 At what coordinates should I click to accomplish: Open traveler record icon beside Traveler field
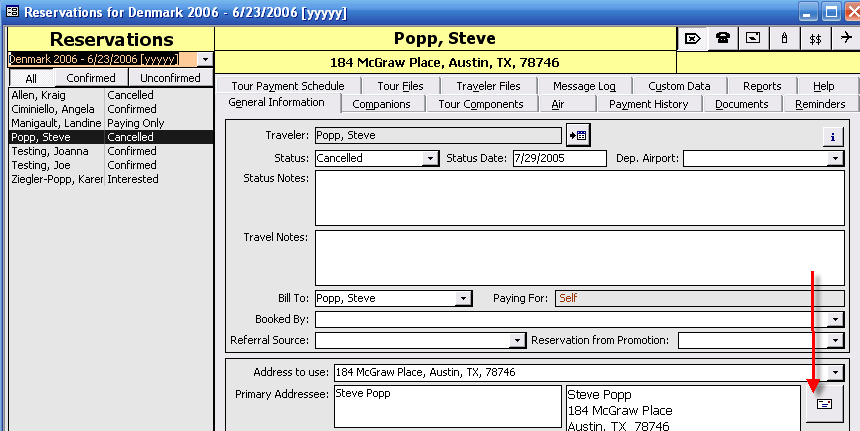click(578, 135)
